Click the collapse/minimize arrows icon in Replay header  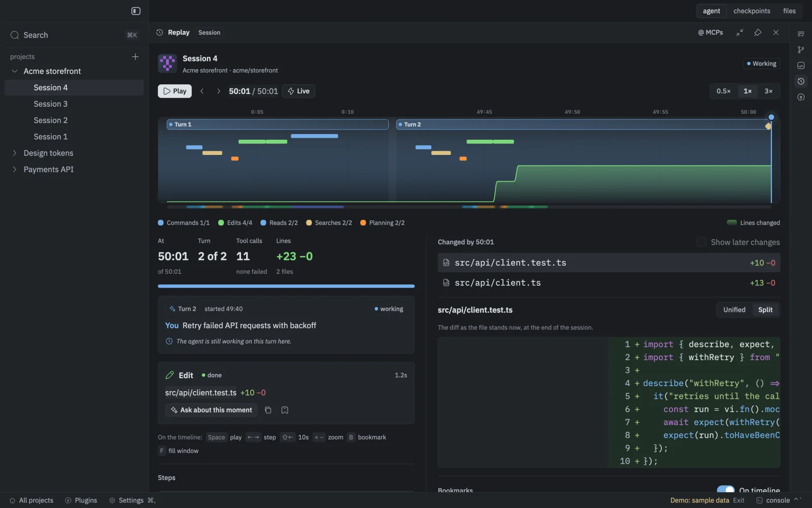[x=740, y=33]
